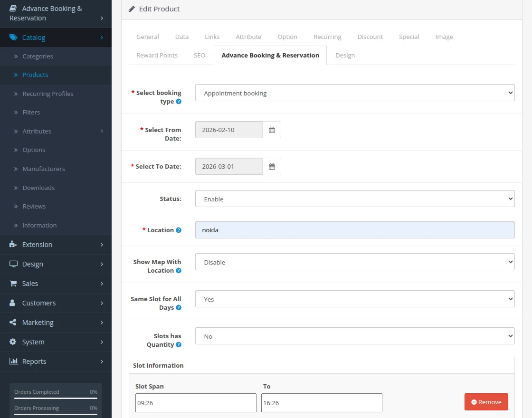Remove the slot with the red button
532x418 pixels.
486,402
